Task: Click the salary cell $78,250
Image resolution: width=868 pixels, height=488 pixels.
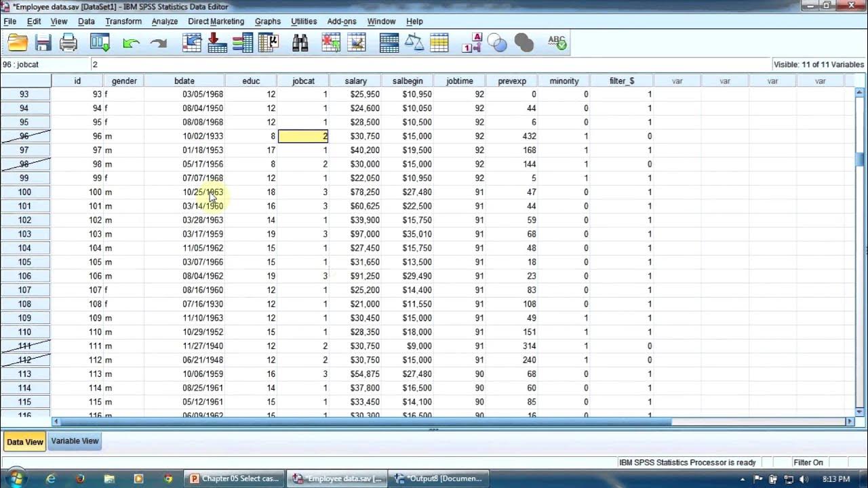Action: (x=355, y=192)
